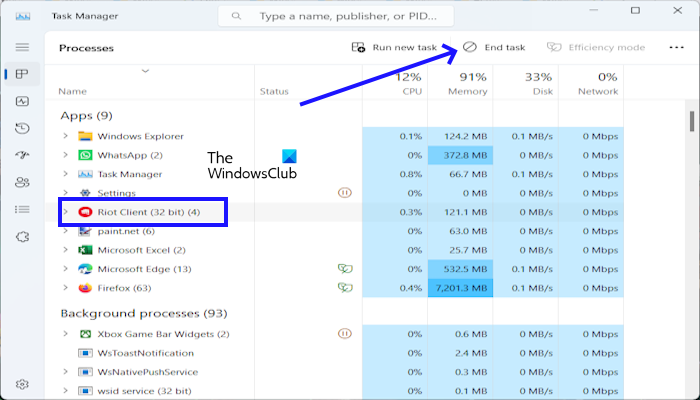Open the Details page list icon
The width and height of the screenshot is (700, 400).
pyautogui.click(x=22, y=209)
